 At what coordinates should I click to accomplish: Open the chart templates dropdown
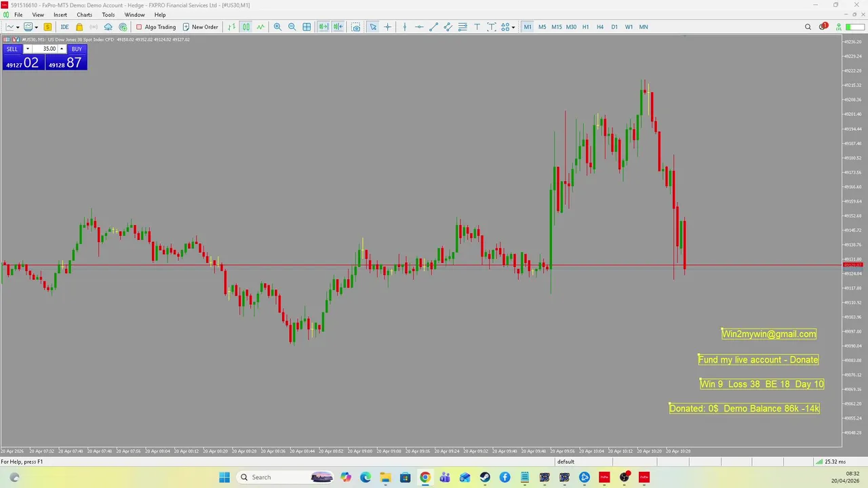pos(31,27)
